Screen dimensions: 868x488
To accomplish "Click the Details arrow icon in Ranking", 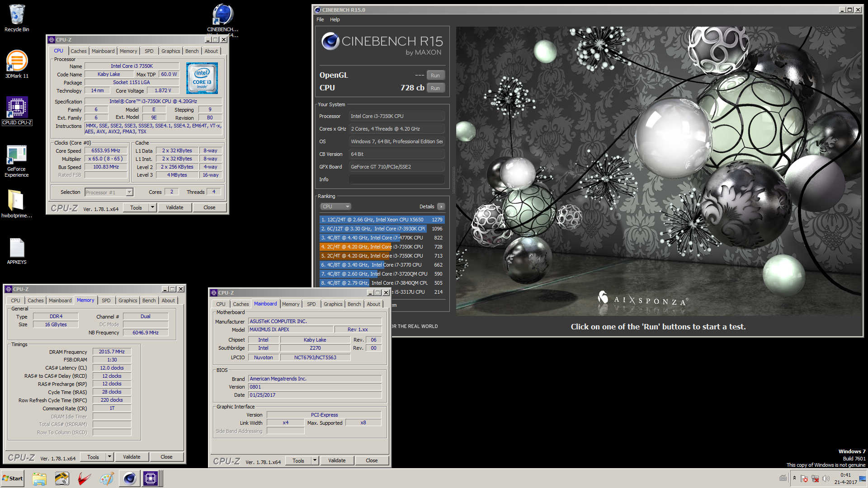I will pyautogui.click(x=441, y=206).
